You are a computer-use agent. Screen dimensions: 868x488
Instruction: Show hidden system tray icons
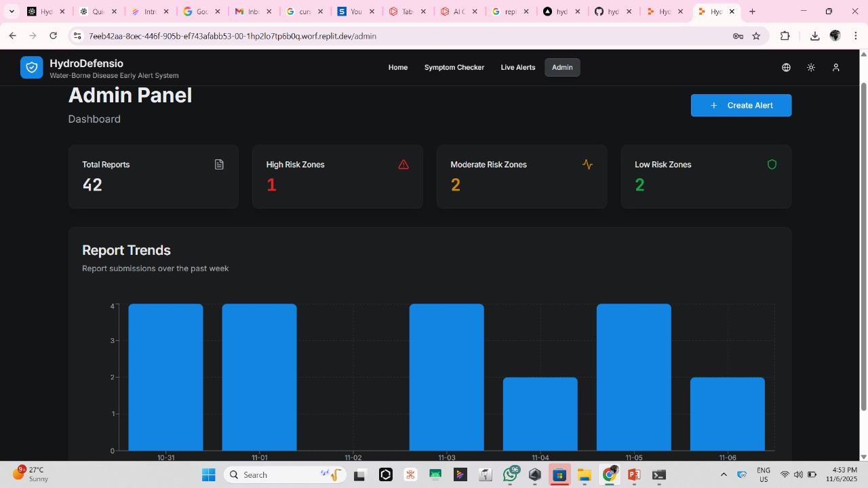tap(724, 474)
